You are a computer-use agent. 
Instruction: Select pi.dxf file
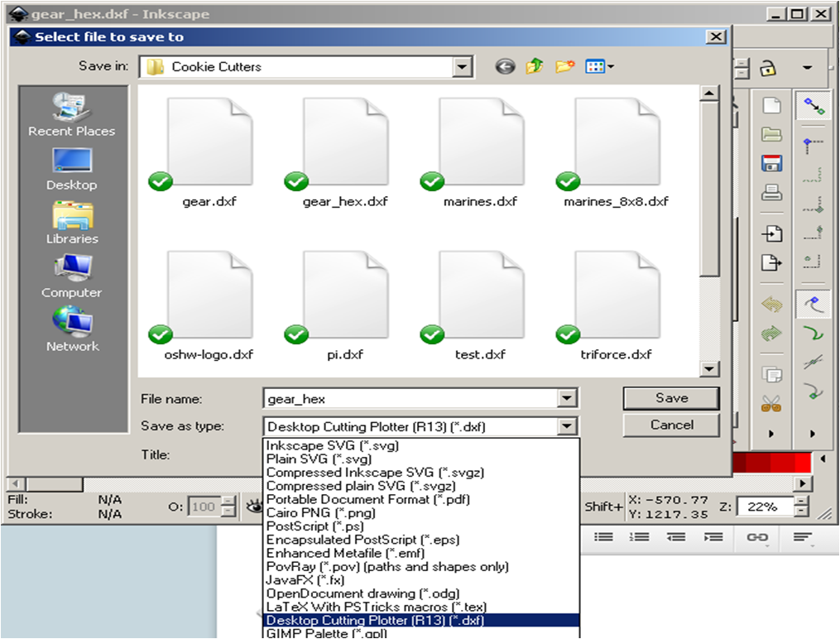[345, 305]
